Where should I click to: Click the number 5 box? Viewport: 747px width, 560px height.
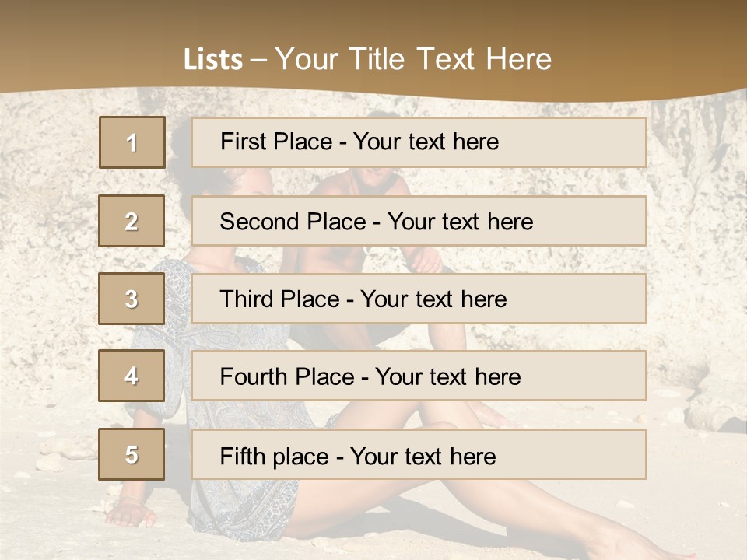point(132,454)
